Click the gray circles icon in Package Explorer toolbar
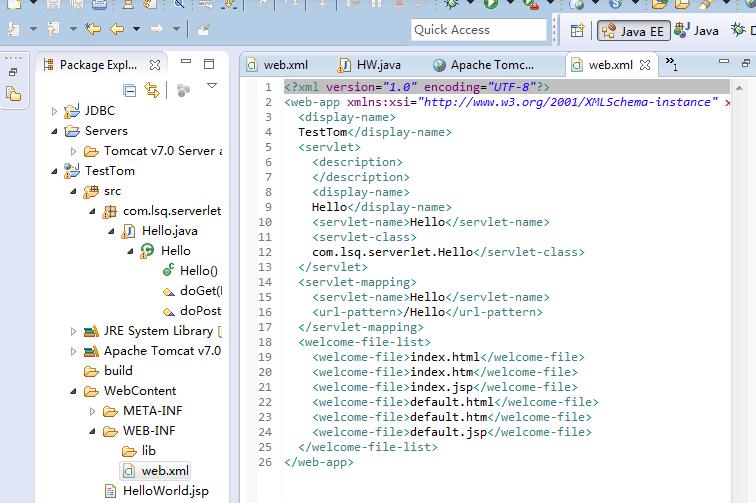This screenshot has width=756, height=503. (x=183, y=90)
